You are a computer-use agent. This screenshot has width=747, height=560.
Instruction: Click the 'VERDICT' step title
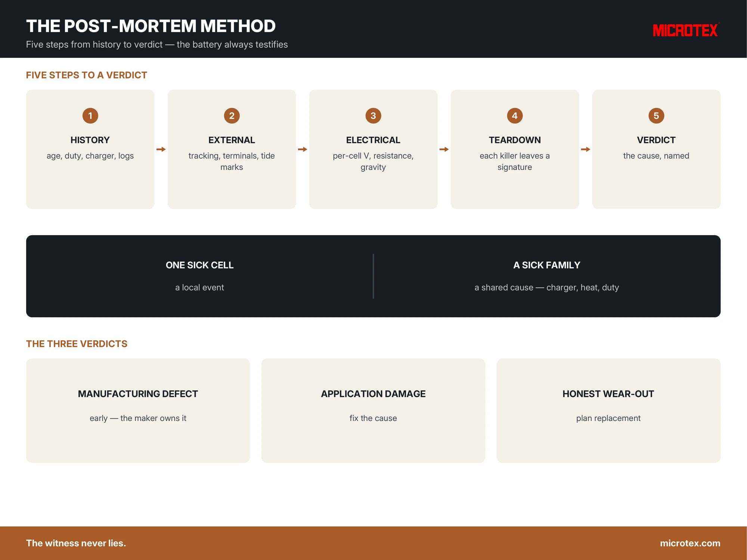(x=656, y=140)
